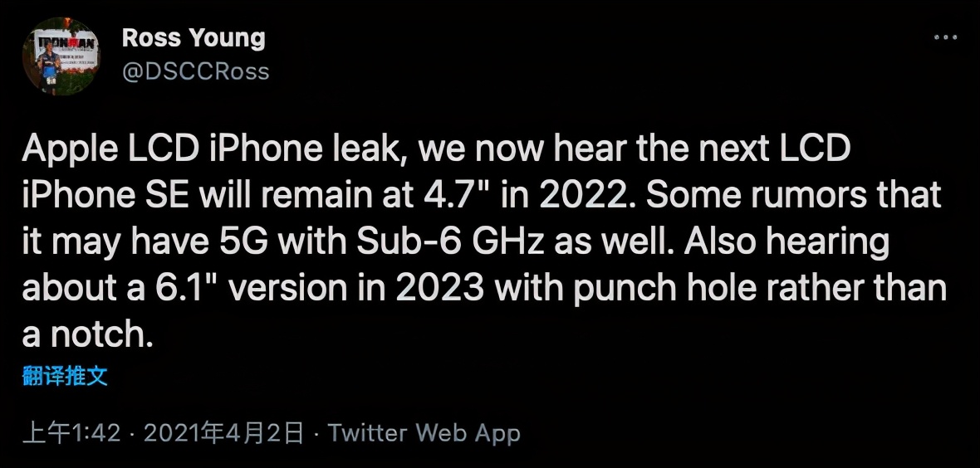
Task: Click the phrase "iPhone SE" in the tweet
Action: [x=107, y=196]
